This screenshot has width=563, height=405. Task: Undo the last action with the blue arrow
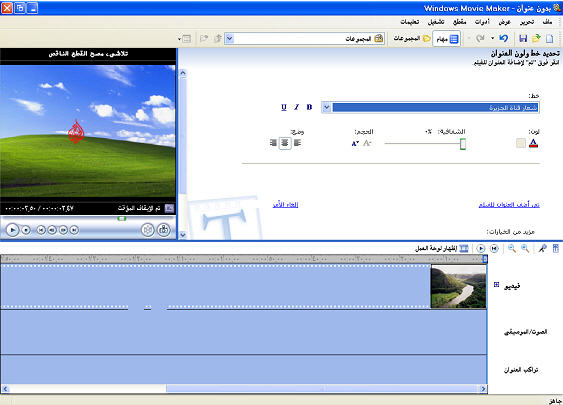504,38
